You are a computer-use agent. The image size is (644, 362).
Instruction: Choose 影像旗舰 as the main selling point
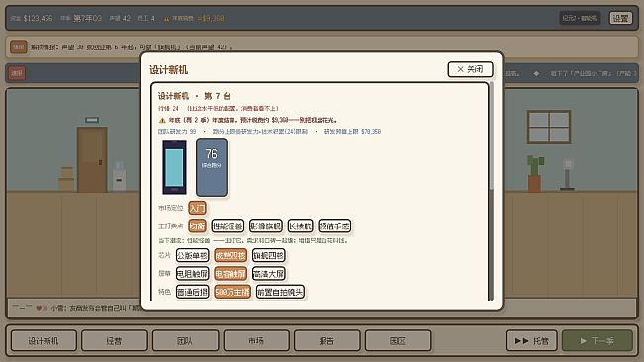click(x=266, y=226)
